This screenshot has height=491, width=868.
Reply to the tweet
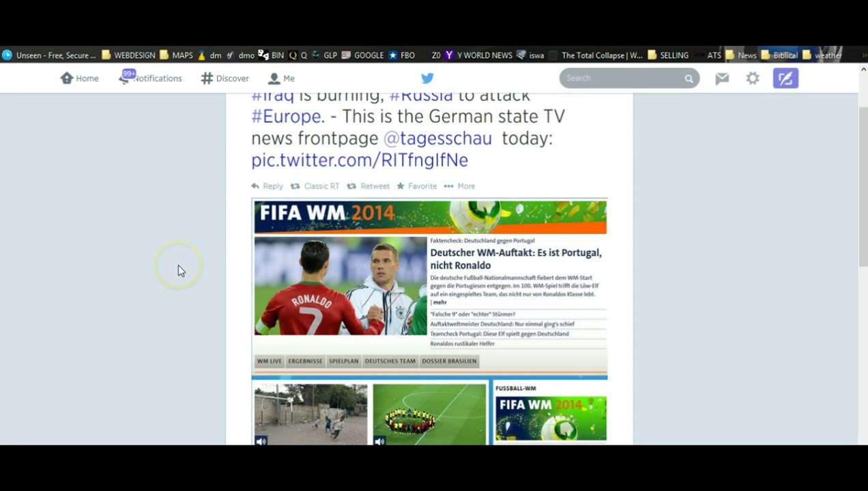click(267, 186)
